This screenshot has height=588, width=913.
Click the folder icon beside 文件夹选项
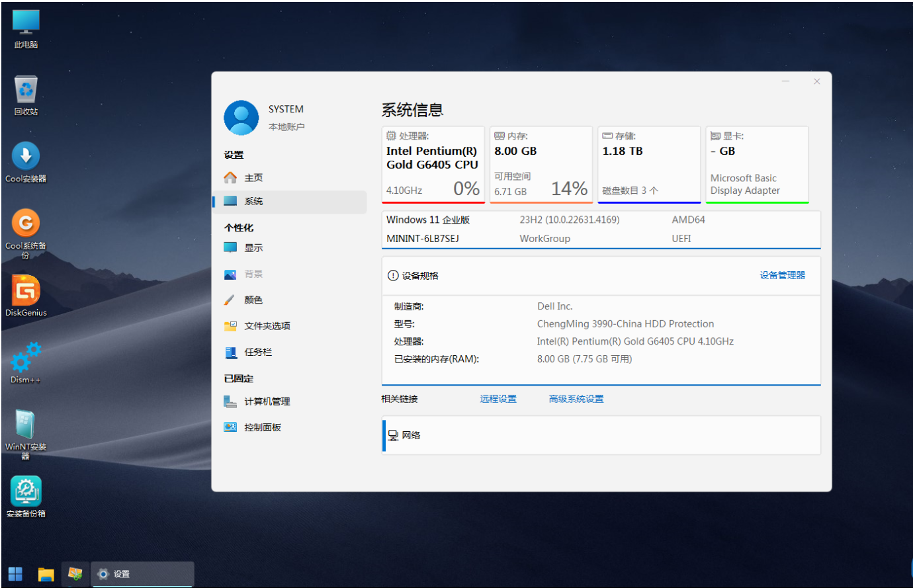pos(230,326)
